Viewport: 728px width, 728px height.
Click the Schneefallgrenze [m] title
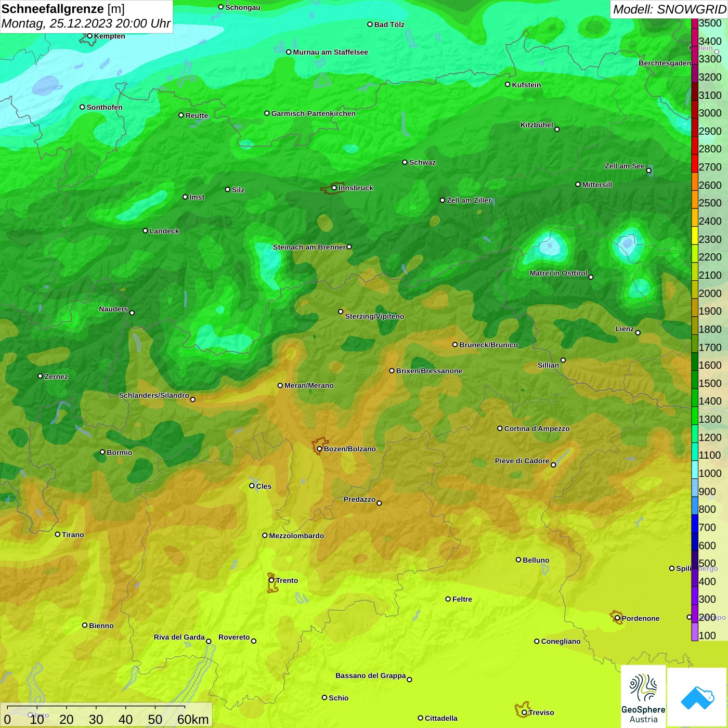pos(63,9)
